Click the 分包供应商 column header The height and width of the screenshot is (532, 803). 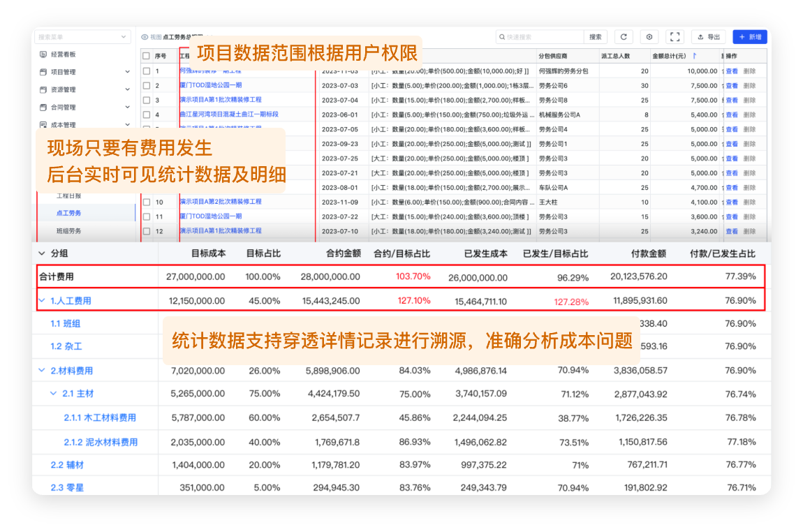552,56
